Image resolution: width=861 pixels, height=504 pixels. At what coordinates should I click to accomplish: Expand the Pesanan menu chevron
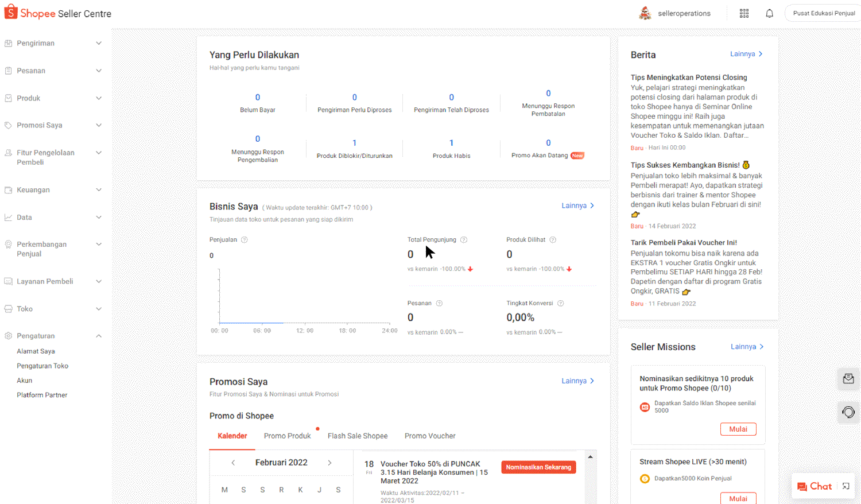(x=99, y=71)
